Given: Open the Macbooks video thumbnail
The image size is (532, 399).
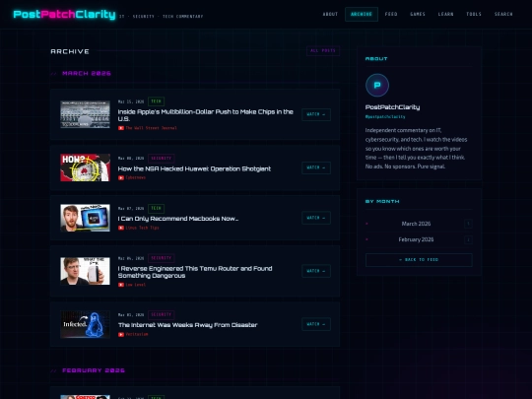Looking at the screenshot, I should [x=85, y=218].
